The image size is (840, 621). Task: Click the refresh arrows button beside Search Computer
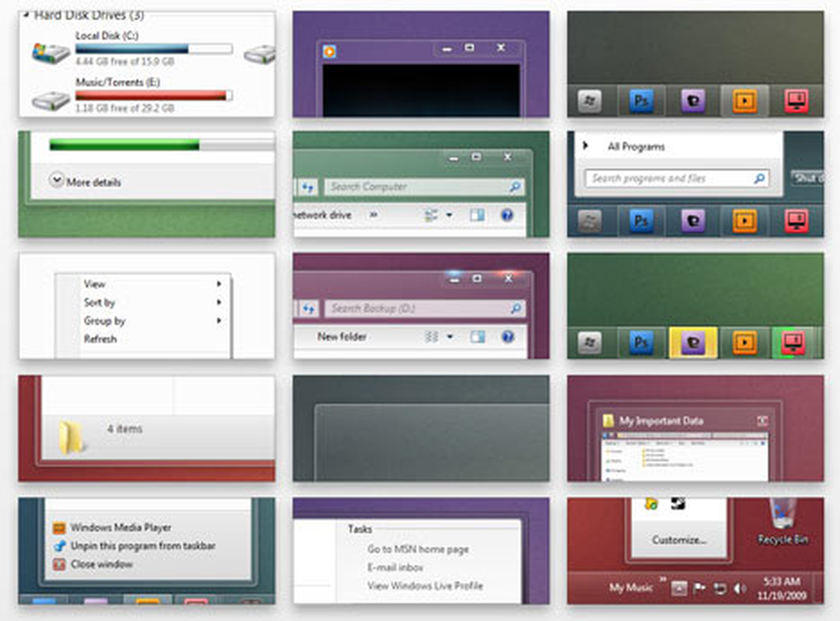click(307, 187)
